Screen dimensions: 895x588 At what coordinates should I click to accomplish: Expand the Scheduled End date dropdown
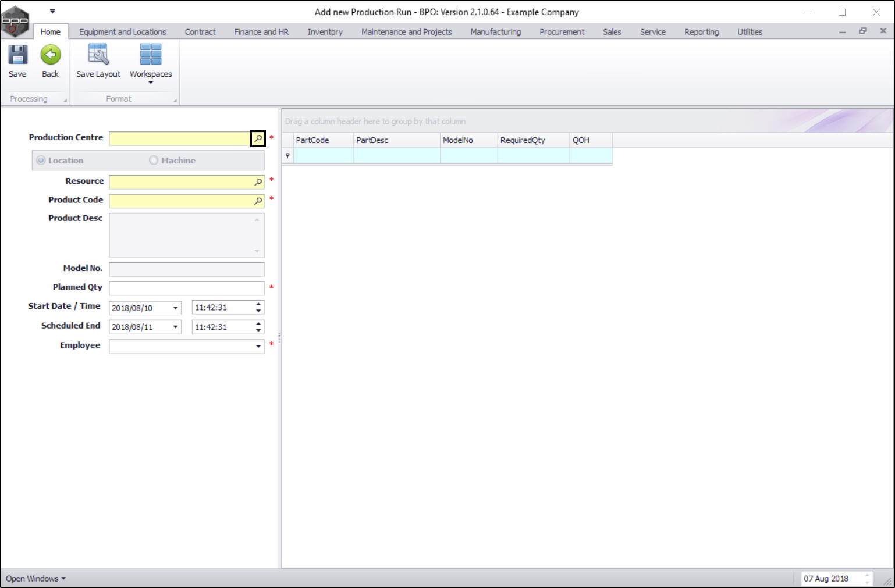coord(175,327)
